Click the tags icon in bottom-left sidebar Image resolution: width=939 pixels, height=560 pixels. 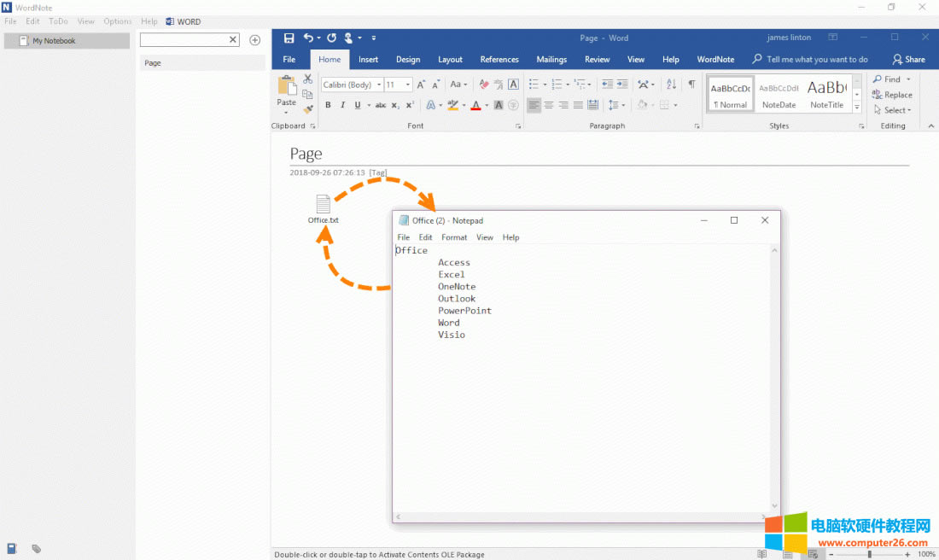point(37,549)
